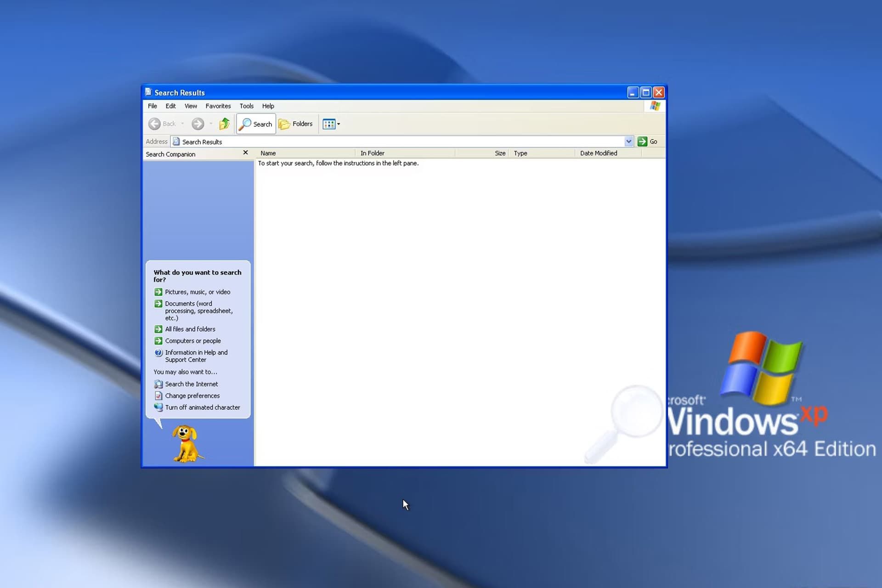Sort results by Date Modified column
This screenshot has height=588, width=882.
click(x=598, y=153)
